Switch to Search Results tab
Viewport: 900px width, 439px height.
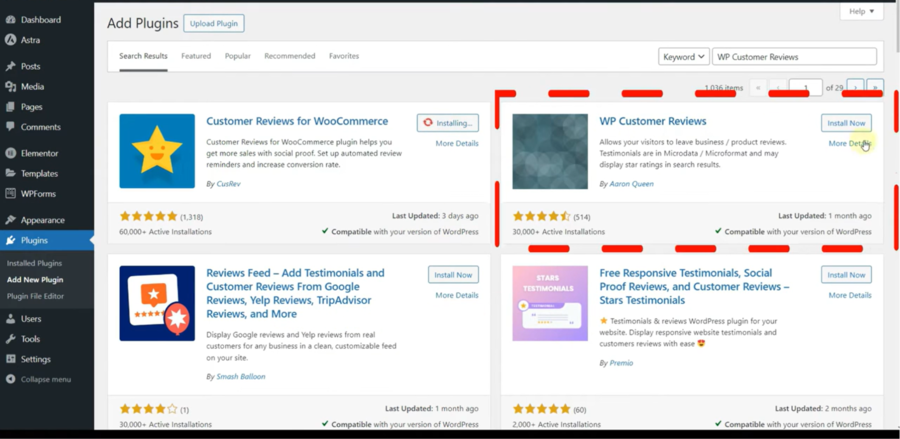coord(143,56)
